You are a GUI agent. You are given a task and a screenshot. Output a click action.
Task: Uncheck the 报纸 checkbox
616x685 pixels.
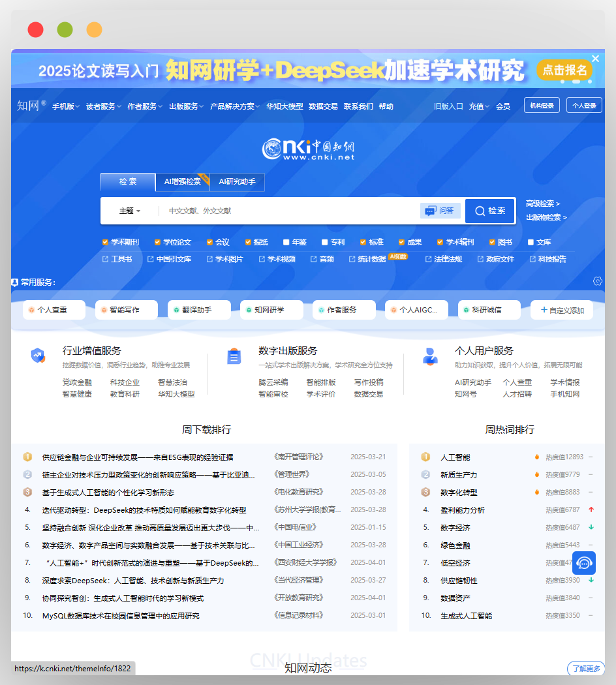(248, 242)
